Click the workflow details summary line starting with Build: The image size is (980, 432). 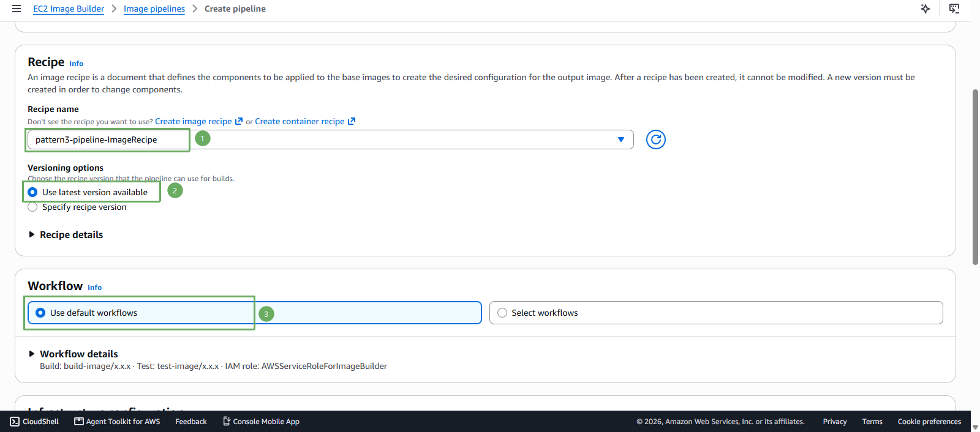[213, 367]
